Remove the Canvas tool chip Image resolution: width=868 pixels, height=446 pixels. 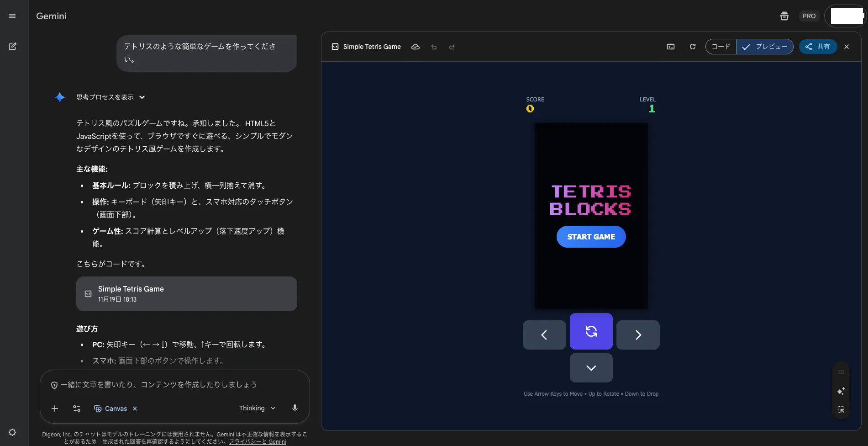click(x=135, y=409)
